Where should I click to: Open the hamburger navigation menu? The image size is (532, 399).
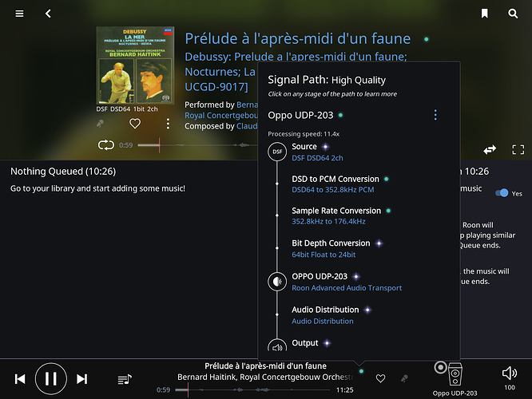click(x=19, y=14)
